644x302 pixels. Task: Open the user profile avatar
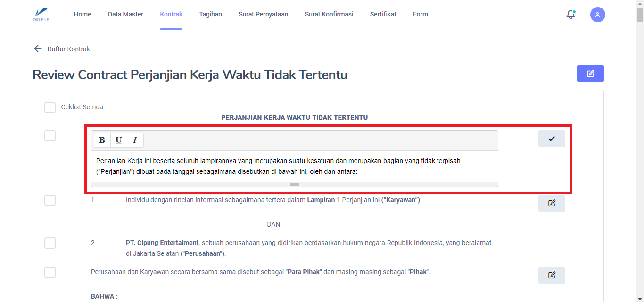coord(597,15)
